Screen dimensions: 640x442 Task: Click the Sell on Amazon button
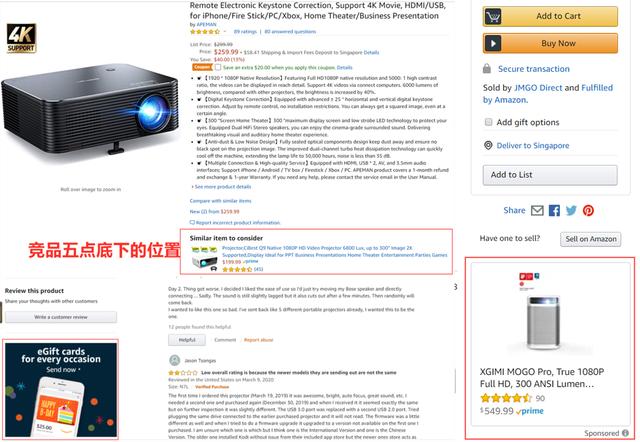click(591, 239)
